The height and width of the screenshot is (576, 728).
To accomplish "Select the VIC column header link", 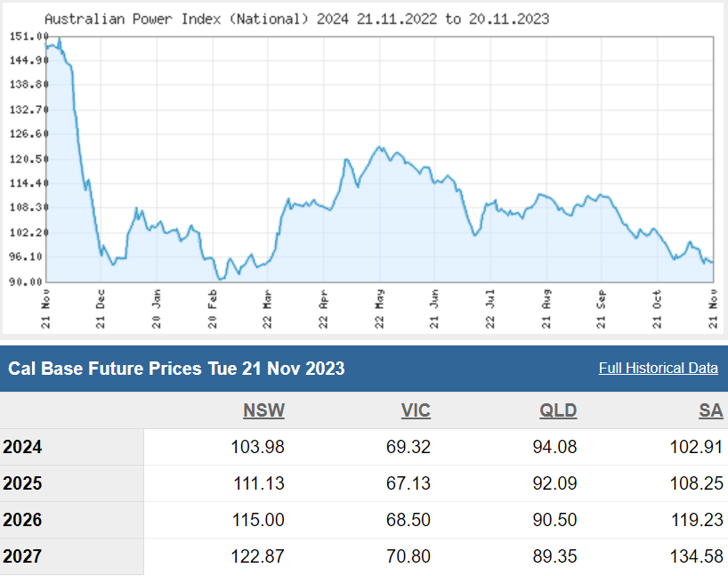I will point(415,410).
